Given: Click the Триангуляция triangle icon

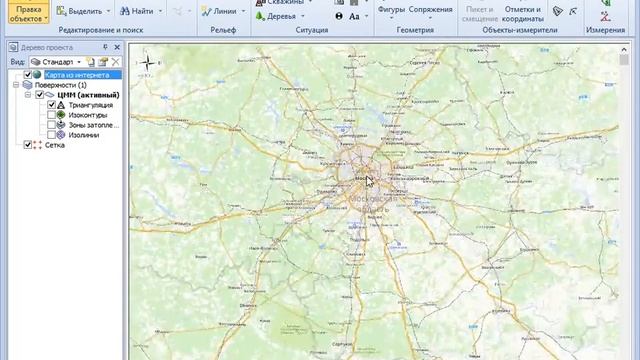Looking at the screenshot, I should [x=61, y=105].
